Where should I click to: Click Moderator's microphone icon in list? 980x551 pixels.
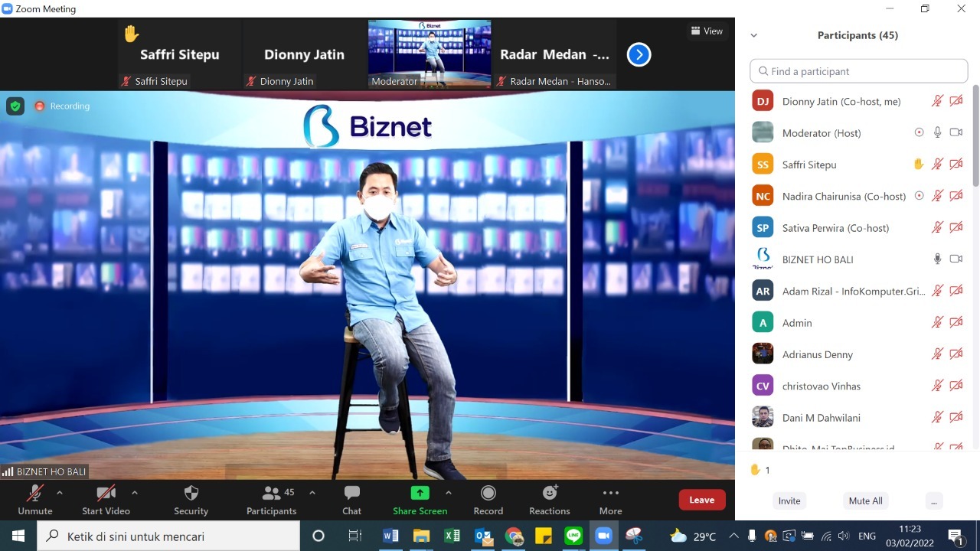click(x=937, y=132)
